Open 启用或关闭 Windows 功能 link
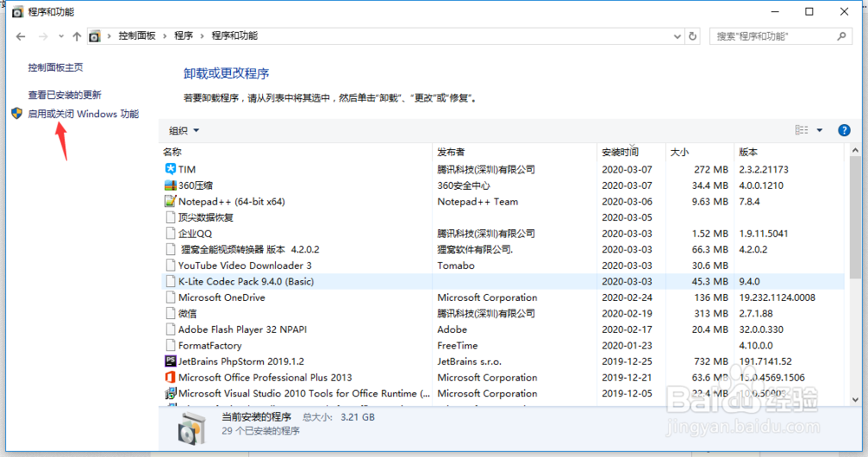 click(x=83, y=114)
